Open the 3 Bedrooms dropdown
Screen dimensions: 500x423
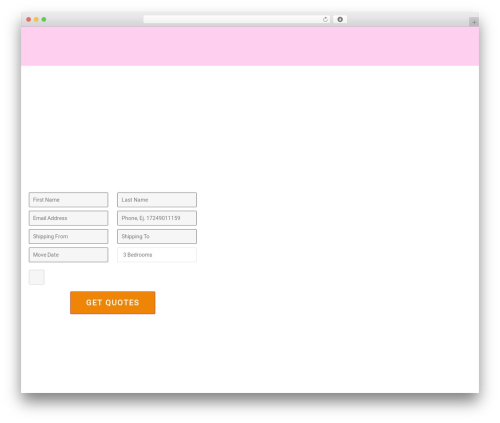157,255
